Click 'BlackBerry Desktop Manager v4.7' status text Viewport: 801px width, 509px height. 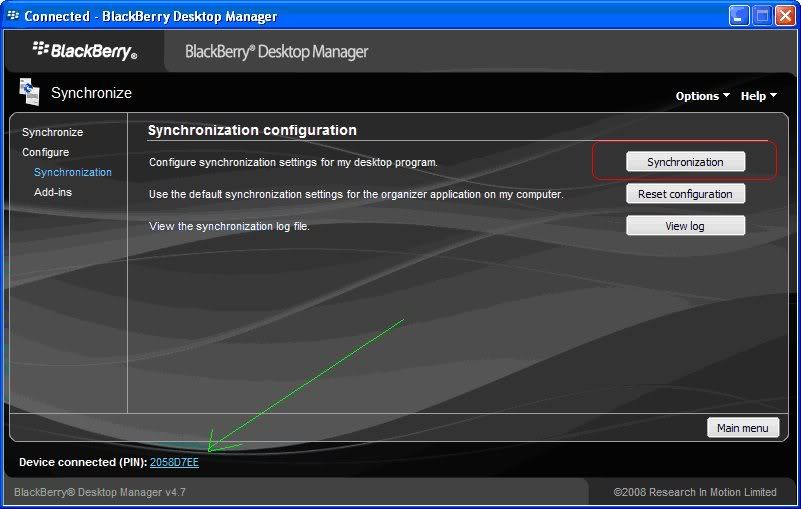100,492
